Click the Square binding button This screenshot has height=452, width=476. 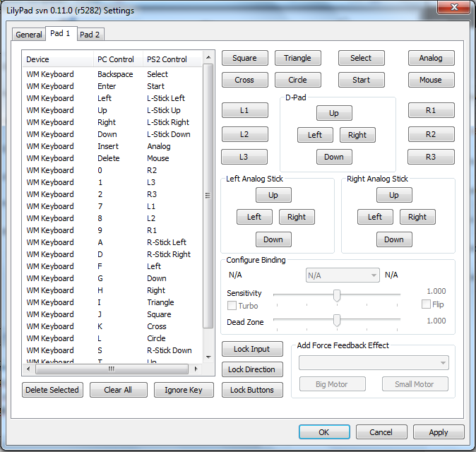[244, 58]
